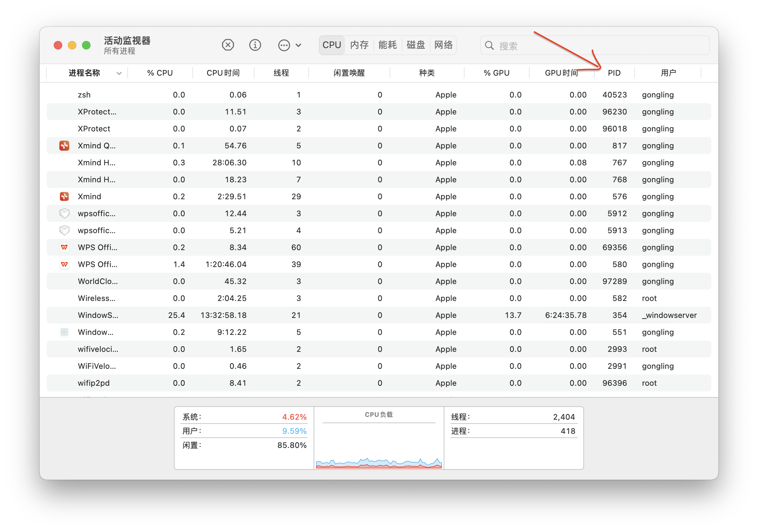This screenshot has width=758, height=532.
Task: Click the WPS Office red icon for WPS Offi
Action: pos(64,247)
